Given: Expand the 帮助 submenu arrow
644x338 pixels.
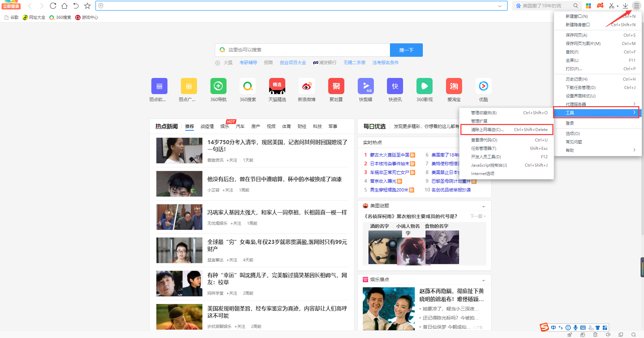Looking at the screenshot, I should tap(634, 150).
